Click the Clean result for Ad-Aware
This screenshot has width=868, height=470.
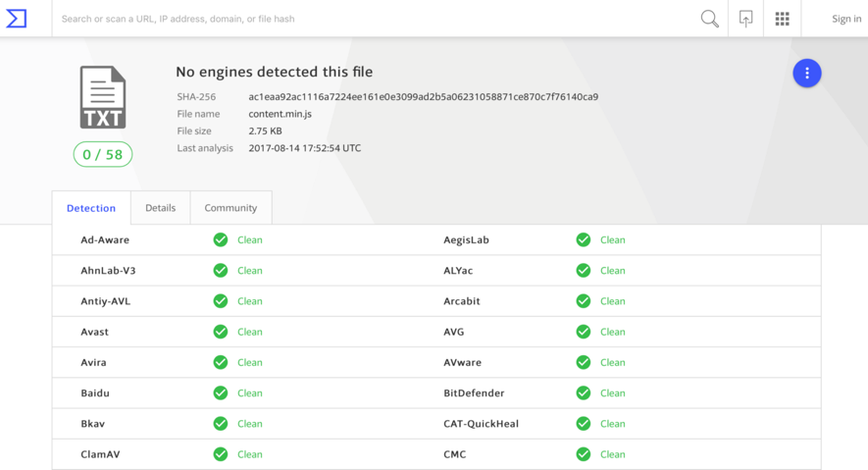(250, 239)
